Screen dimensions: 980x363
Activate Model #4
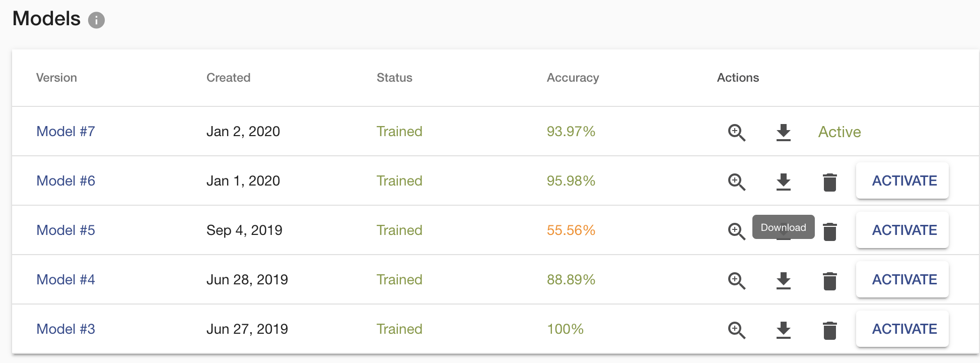(902, 279)
